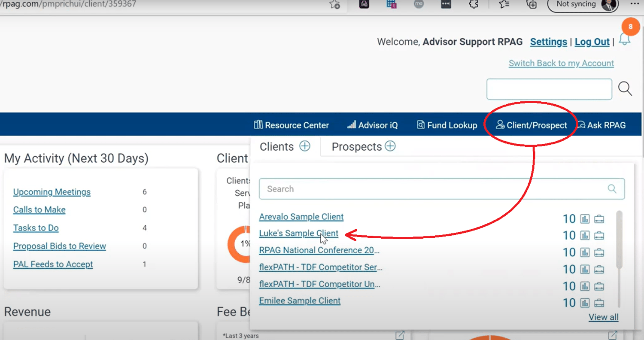Viewport: 644px width, 340px height.
Task: Click Switch Back to my Account
Action: tap(561, 63)
